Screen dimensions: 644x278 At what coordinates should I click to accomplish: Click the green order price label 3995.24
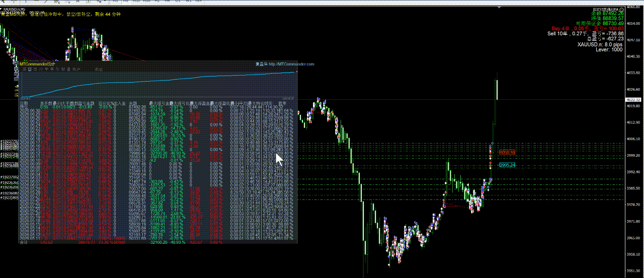[x=507, y=165]
